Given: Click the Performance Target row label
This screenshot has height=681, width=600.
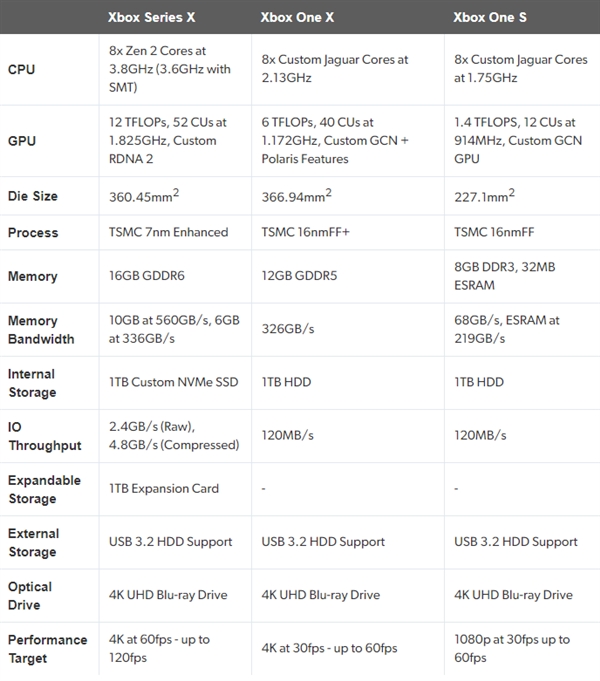Looking at the screenshot, I should click(x=47, y=649).
